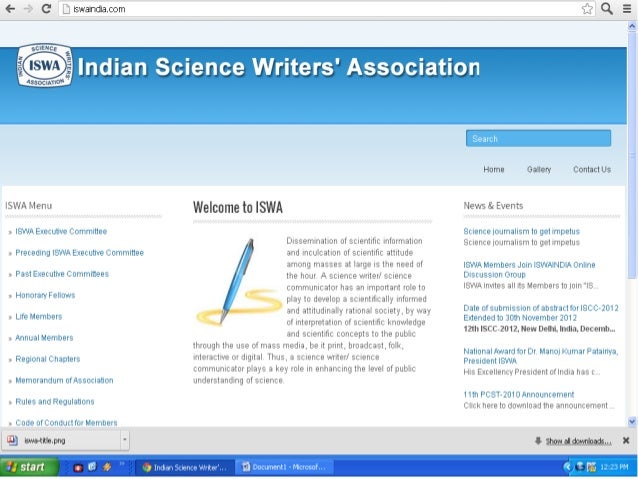Click Show all downloads link
Screen dimensions: 638x479
[x=578, y=441]
